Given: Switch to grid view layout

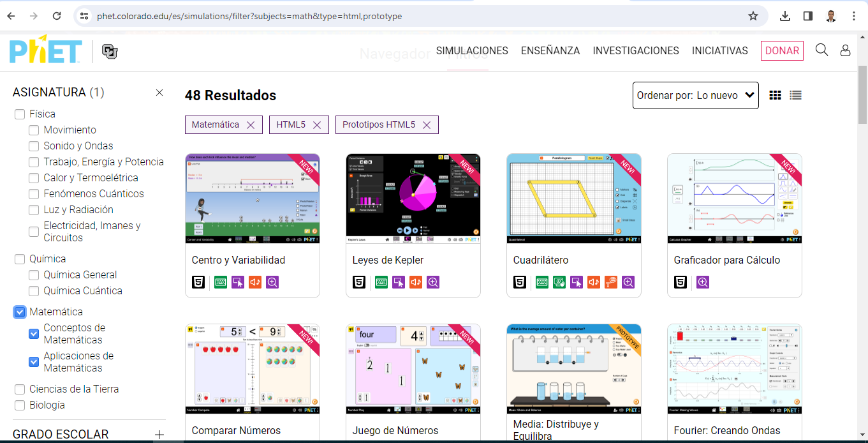Looking at the screenshot, I should tap(775, 95).
